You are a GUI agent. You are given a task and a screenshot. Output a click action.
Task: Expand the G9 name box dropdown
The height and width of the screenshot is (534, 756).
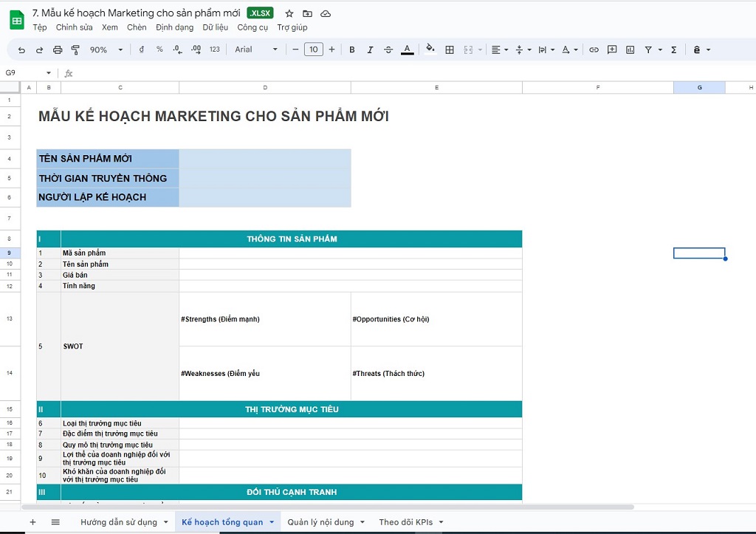click(49, 73)
